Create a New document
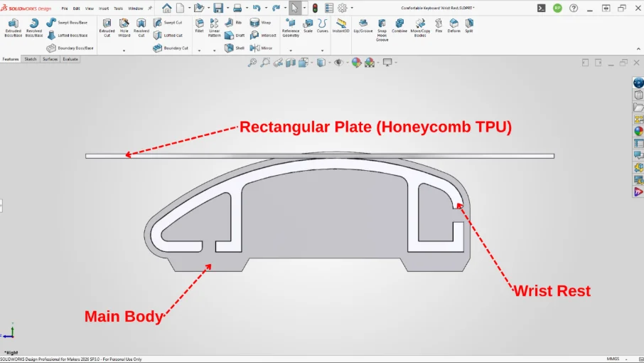Screen dimensions: 644x363 coord(181,8)
